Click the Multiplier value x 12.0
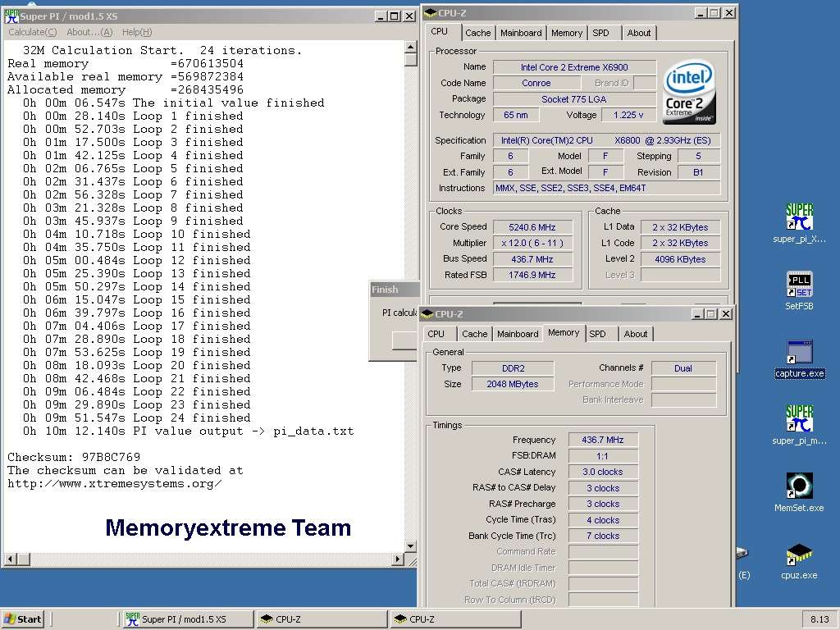Viewport: 840px width, 630px height. [532, 243]
